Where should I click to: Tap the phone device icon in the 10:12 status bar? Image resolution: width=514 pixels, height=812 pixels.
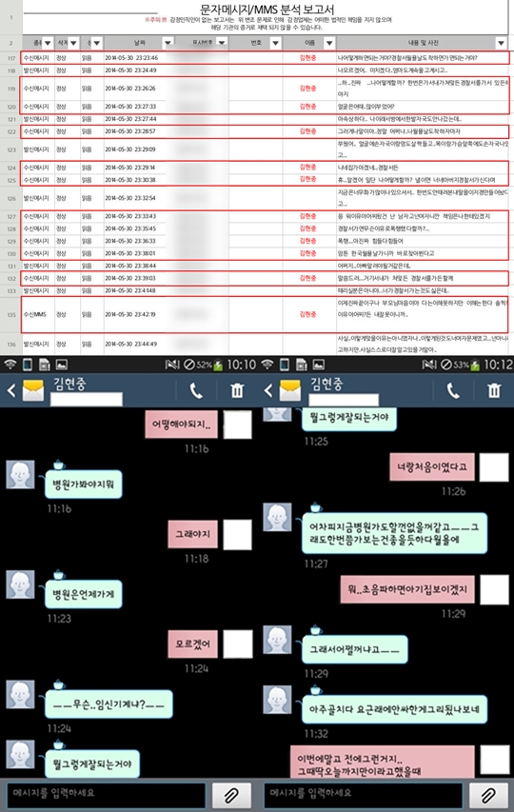point(285,365)
